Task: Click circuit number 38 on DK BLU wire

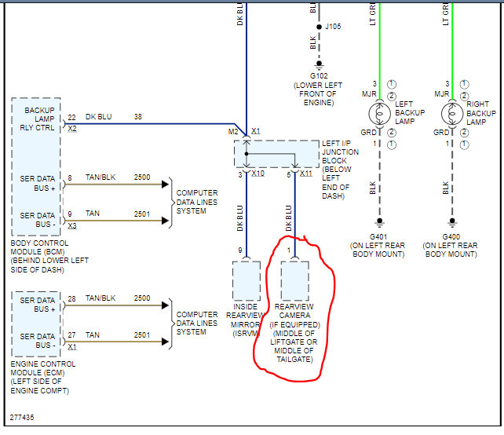Action: (138, 116)
